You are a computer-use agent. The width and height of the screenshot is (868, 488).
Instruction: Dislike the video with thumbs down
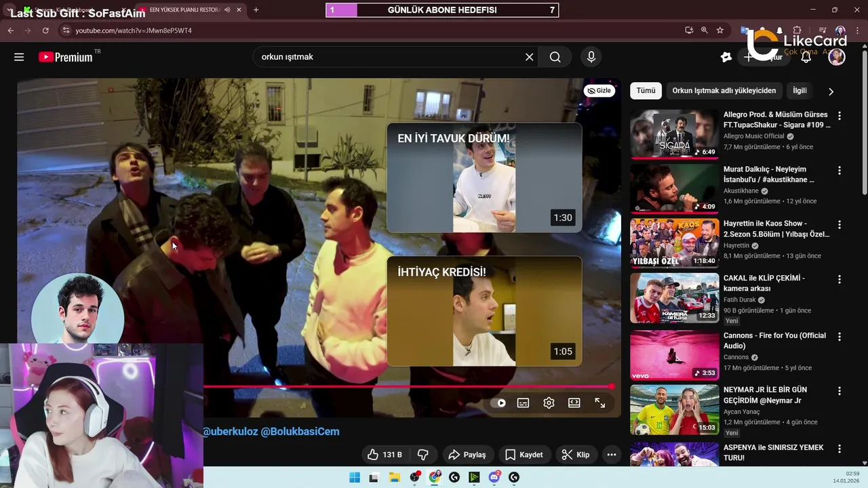click(x=422, y=455)
